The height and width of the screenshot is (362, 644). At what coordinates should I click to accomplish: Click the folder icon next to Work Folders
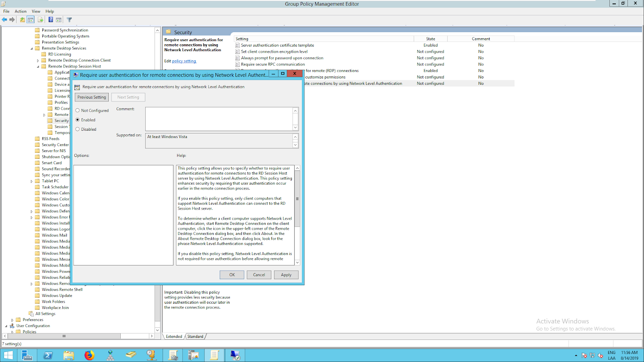point(37,302)
